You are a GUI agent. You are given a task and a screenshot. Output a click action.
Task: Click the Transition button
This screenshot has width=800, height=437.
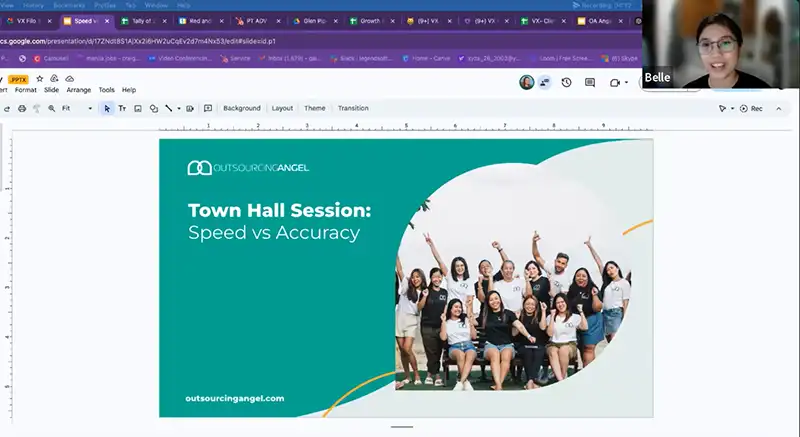(353, 108)
